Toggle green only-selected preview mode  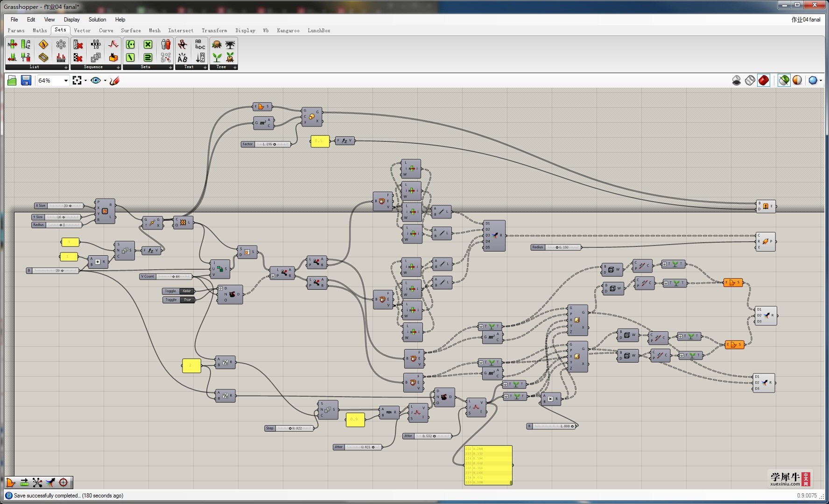(x=784, y=80)
